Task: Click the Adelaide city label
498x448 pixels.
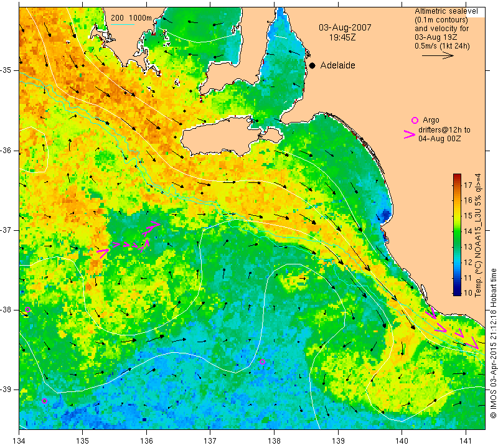Action: [x=337, y=65]
